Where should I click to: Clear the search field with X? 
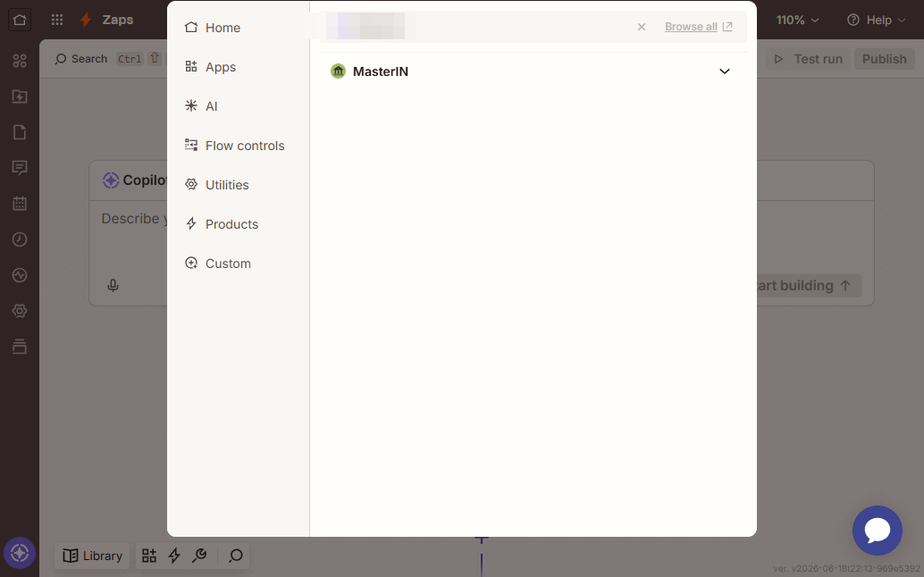[x=642, y=27]
